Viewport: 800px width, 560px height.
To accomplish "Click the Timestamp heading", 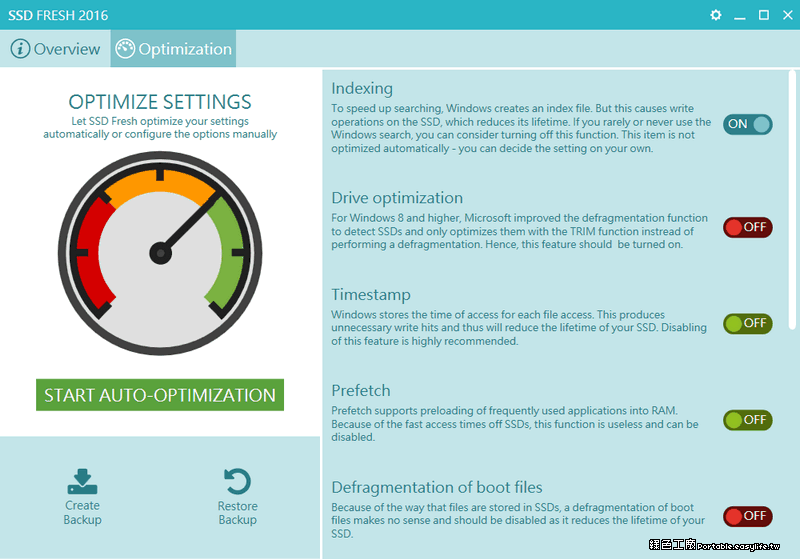I will click(371, 294).
